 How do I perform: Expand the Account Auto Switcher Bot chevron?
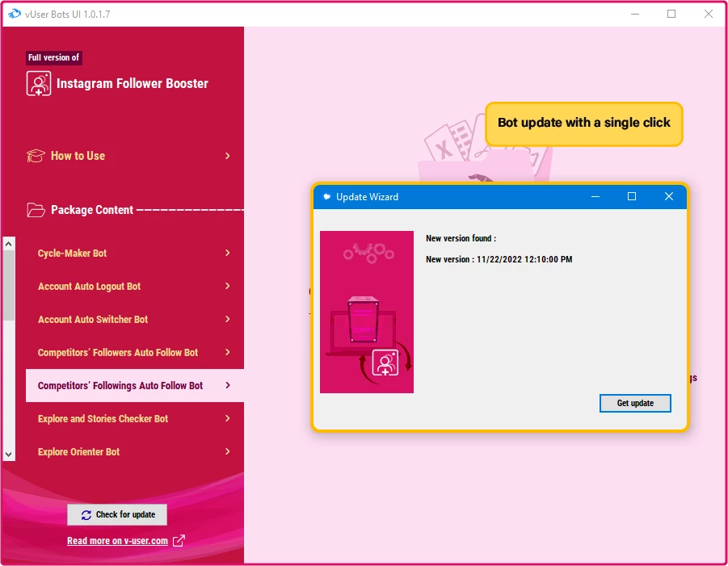(228, 319)
